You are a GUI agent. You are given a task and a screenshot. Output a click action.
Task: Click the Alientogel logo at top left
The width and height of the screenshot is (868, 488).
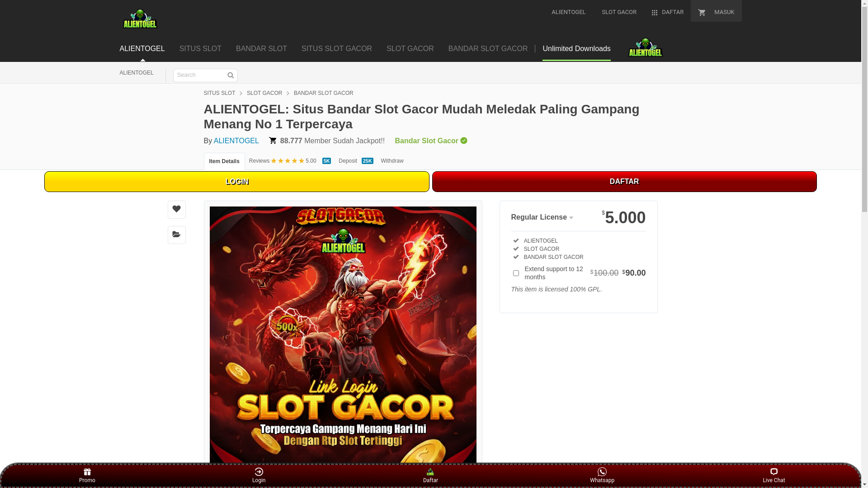point(140,19)
